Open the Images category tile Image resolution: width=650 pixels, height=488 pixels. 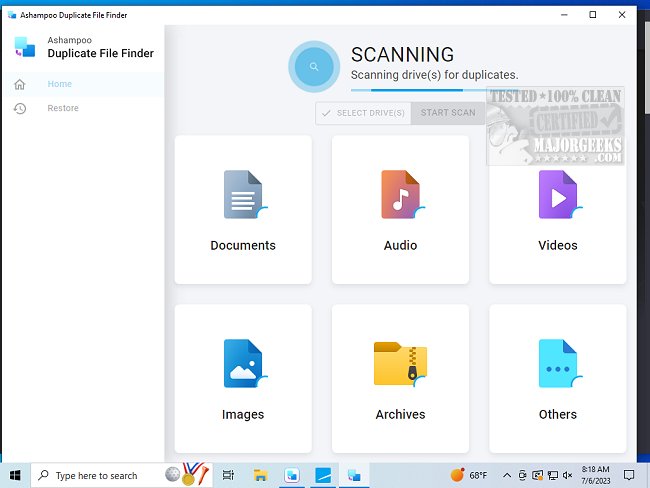(243, 378)
